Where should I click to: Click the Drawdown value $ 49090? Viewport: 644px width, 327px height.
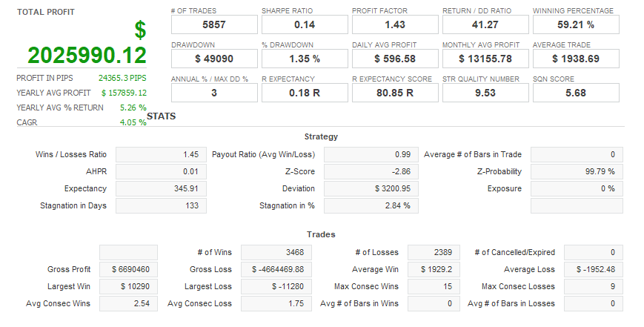pyautogui.click(x=214, y=58)
